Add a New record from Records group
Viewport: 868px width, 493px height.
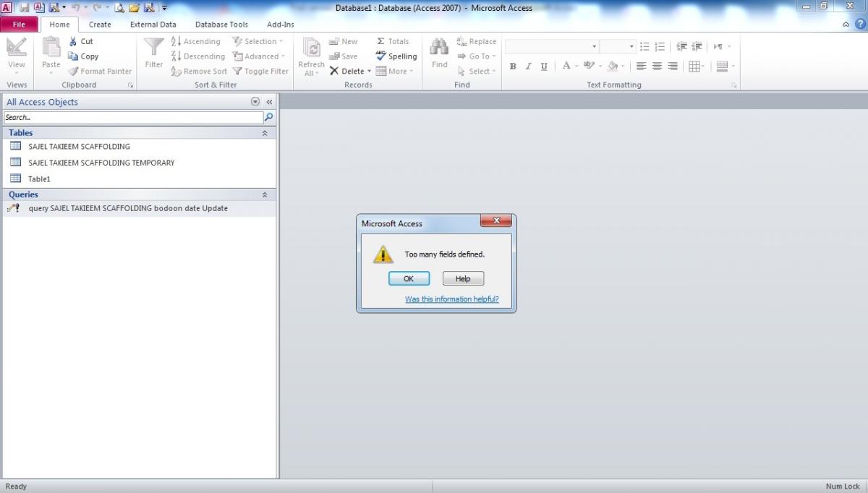[343, 41]
